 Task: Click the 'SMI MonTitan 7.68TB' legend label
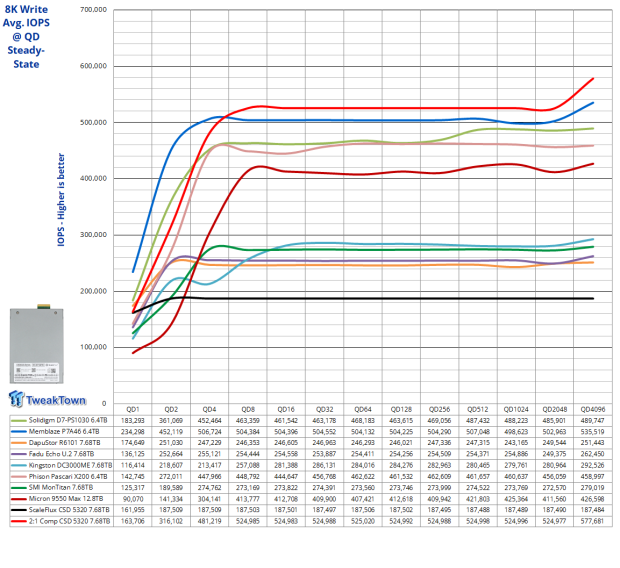61,487
